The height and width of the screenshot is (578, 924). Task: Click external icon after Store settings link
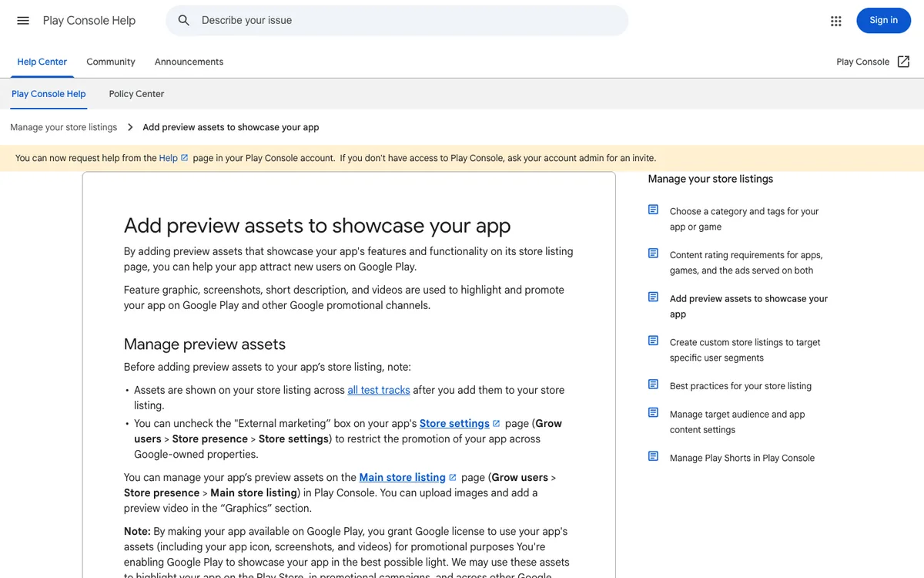tap(497, 424)
